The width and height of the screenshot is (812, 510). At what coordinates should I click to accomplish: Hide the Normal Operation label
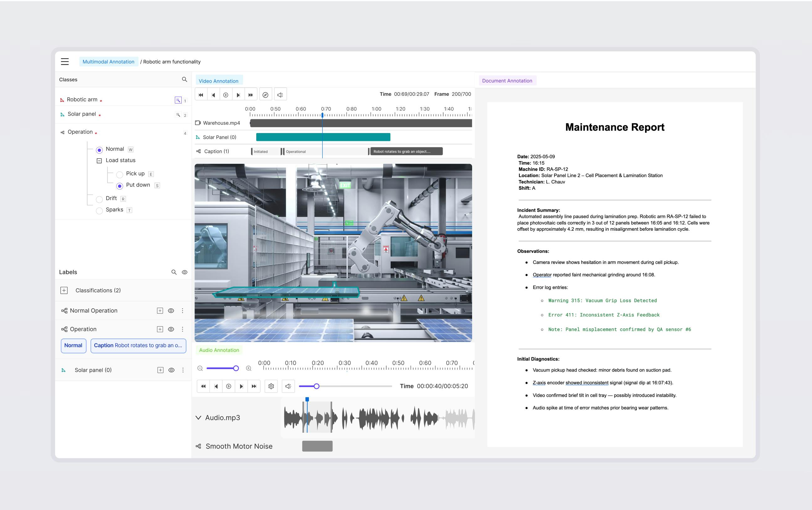click(171, 311)
